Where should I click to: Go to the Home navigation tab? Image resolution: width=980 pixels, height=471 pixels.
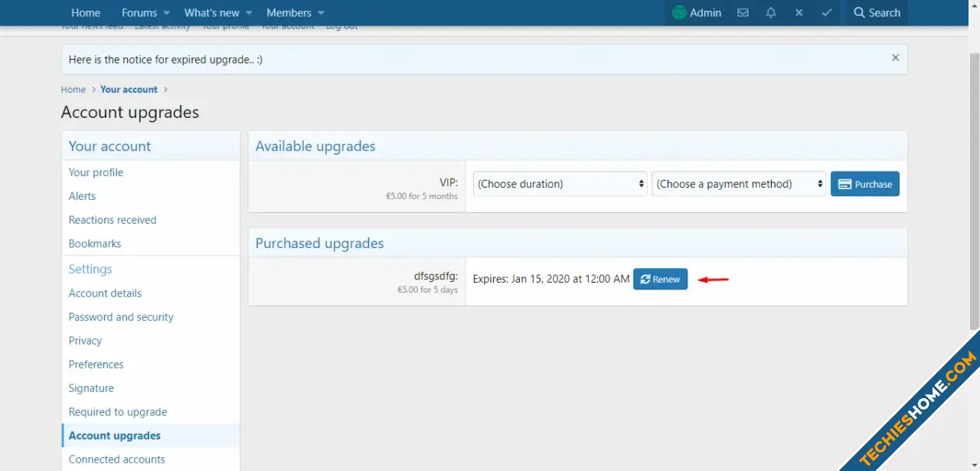(x=86, y=13)
